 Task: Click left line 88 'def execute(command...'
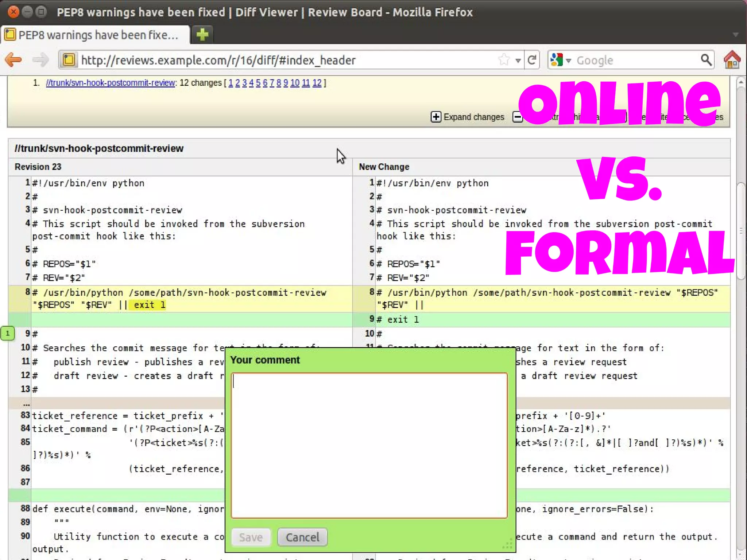click(x=128, y=509)
